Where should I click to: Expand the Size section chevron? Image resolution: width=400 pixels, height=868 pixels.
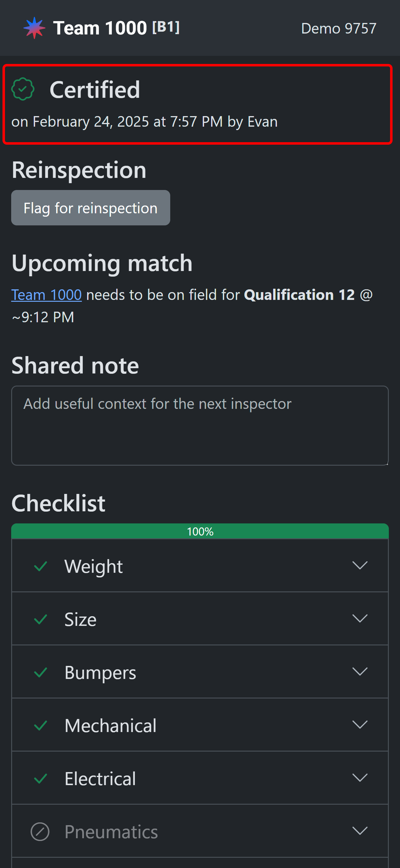coord(360,619)
